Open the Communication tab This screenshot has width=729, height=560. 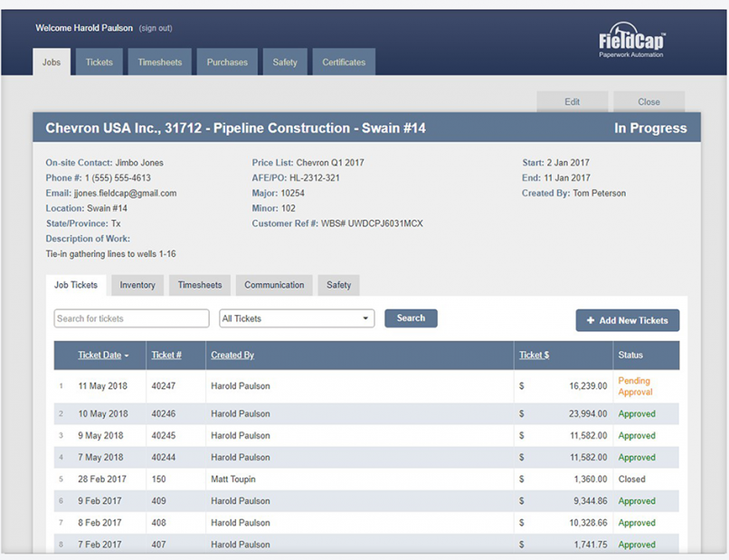click(x=273, y=284)
